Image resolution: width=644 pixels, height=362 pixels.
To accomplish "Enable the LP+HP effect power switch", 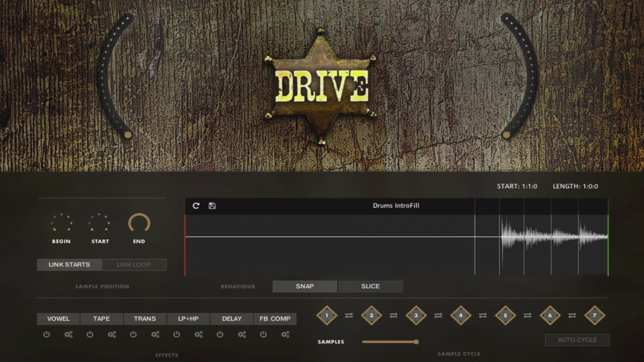I will tap(177, 335).
